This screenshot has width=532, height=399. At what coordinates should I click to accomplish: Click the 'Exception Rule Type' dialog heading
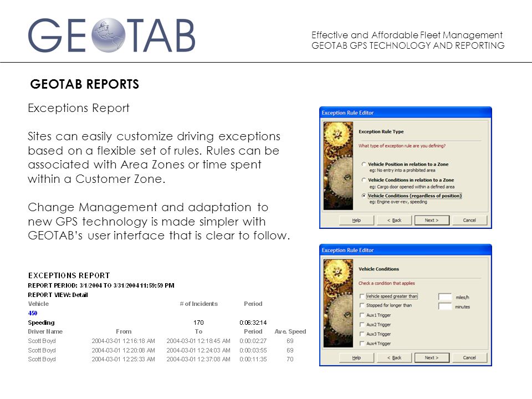381,132
